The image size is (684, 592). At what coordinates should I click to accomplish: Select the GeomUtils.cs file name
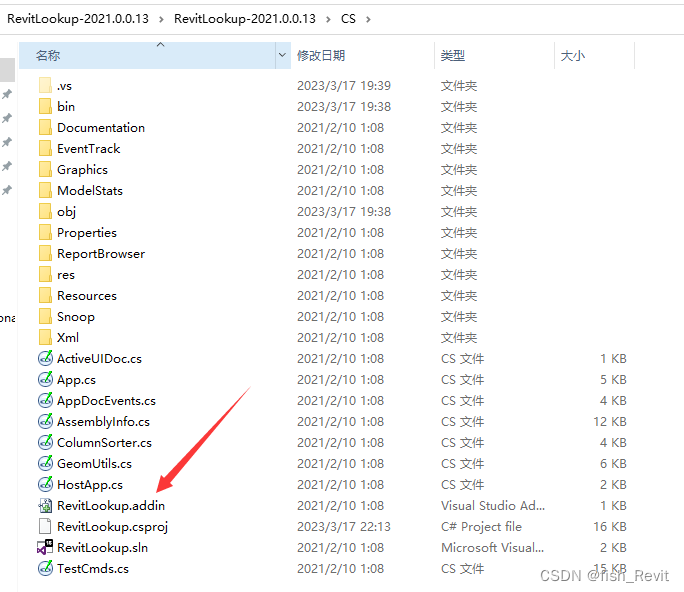coord(94,463)
